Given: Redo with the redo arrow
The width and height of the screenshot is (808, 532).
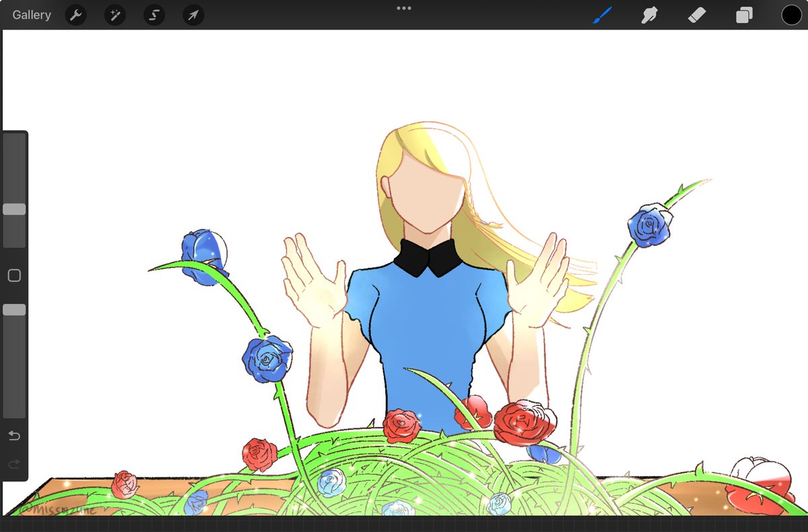Looking at the screenshot, I should pyautogui.click(x=14, y=464).
